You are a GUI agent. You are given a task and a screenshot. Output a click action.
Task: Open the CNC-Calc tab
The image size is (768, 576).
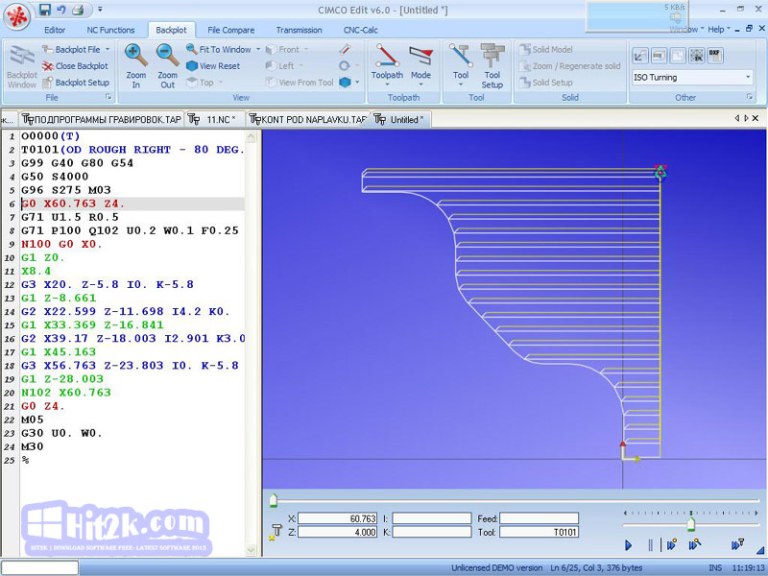360,30
